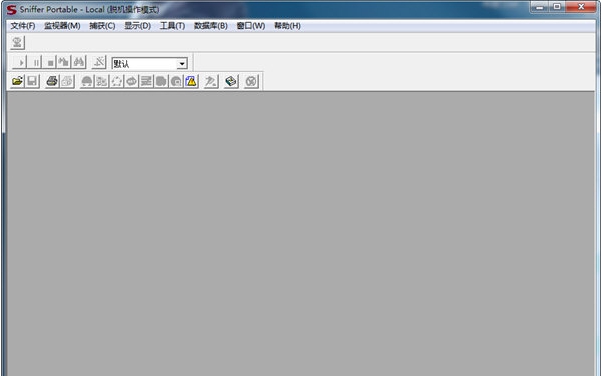Open the 窗口(W) menu
The image size is (602, 376).
(251, 26)
